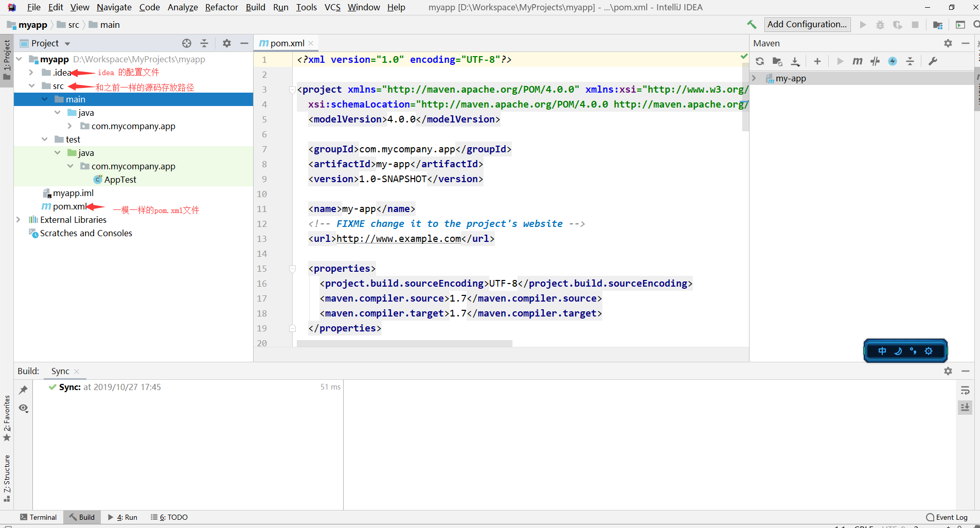
Task: Click Add Maven Projects plus icon
Action: 817,62
